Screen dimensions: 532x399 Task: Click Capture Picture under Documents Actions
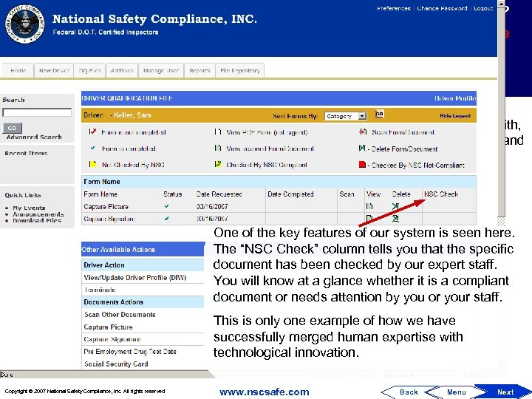(x=108, y=327)
